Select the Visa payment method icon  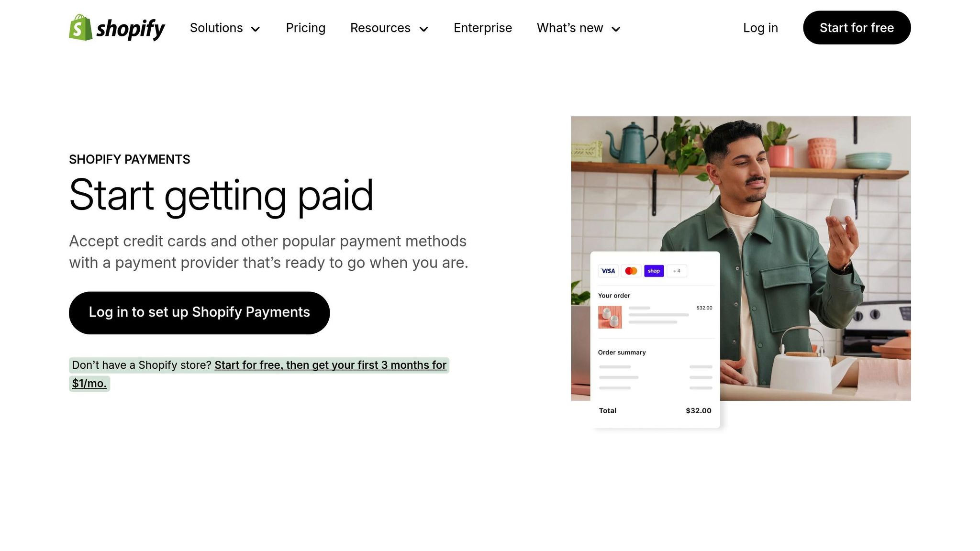click(x=608, y=271)
